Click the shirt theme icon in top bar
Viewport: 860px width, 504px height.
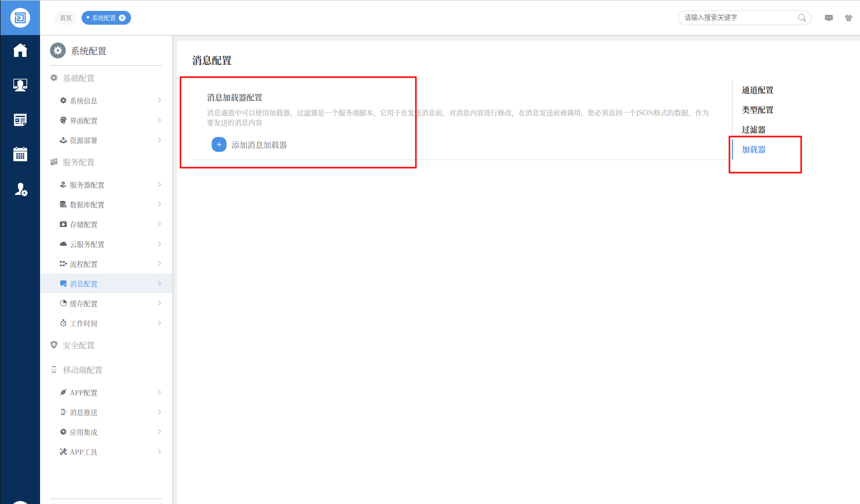click(849, 18)
